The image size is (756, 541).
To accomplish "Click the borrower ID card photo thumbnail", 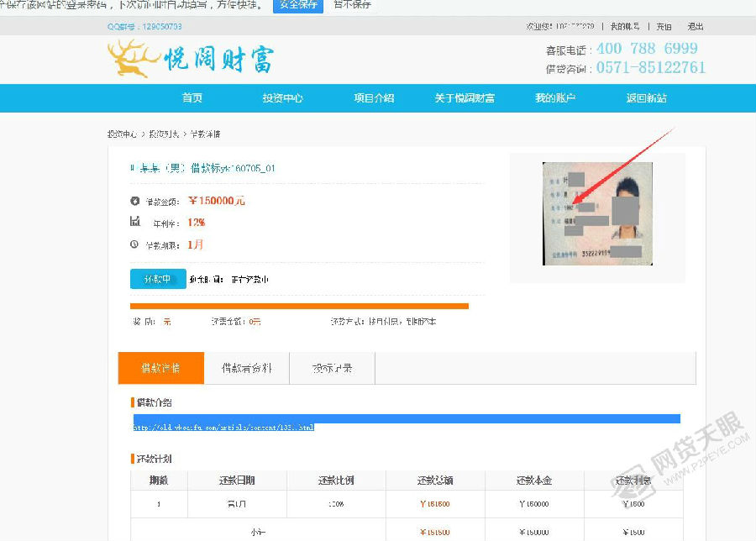I will [x=596, y=213].
